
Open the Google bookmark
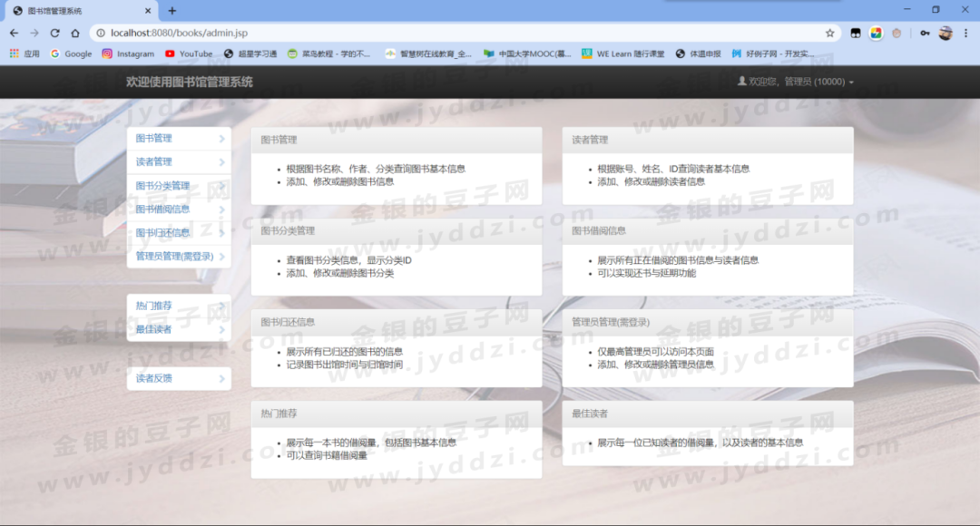pos(72,54)
